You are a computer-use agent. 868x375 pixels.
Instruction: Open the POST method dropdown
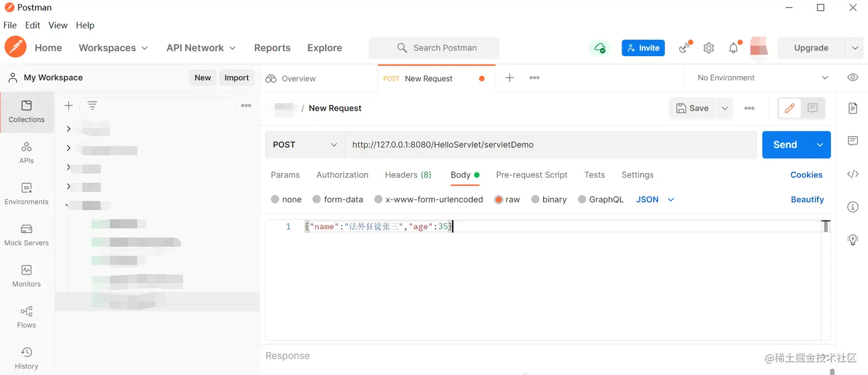pos(305,144)
